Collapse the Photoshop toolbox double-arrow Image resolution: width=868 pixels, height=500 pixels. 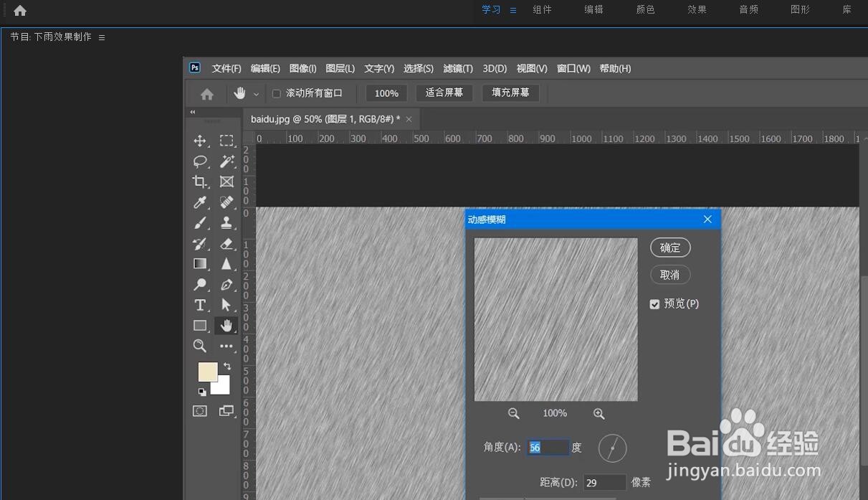193,112
